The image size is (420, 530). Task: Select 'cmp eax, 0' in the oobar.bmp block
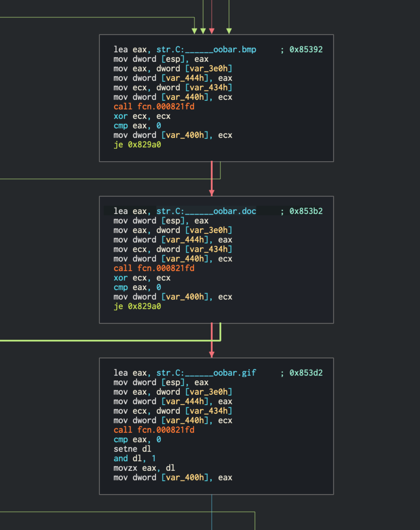point(137,125)
